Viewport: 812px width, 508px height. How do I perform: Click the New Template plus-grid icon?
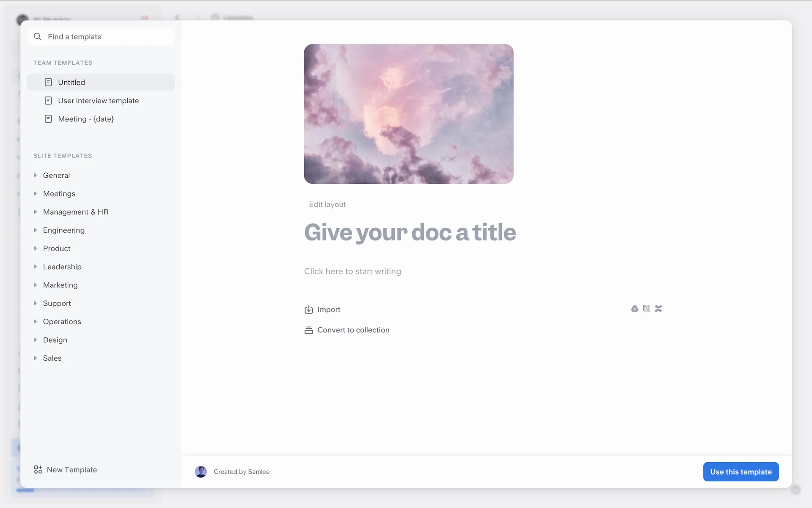(x=38, y=469)
